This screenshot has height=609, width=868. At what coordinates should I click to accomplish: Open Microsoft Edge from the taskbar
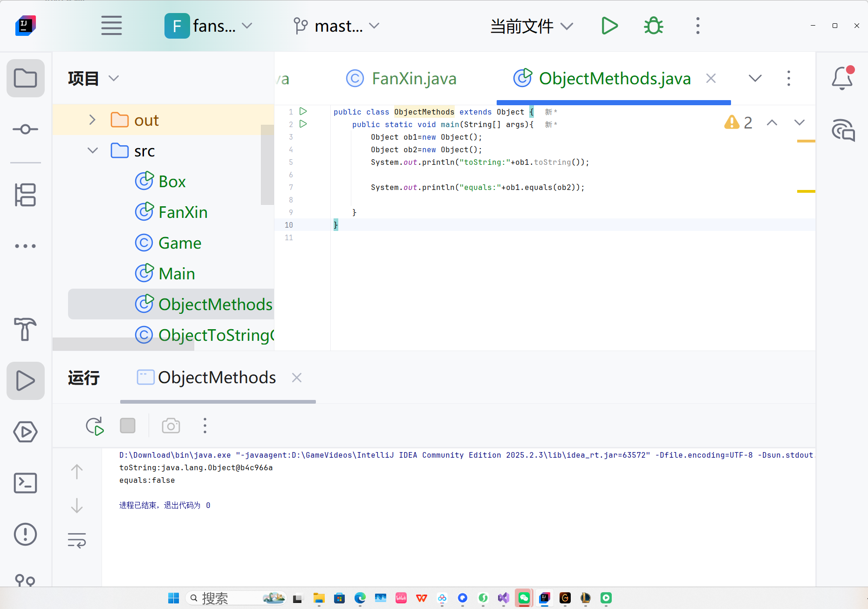(x=360, y=598)
